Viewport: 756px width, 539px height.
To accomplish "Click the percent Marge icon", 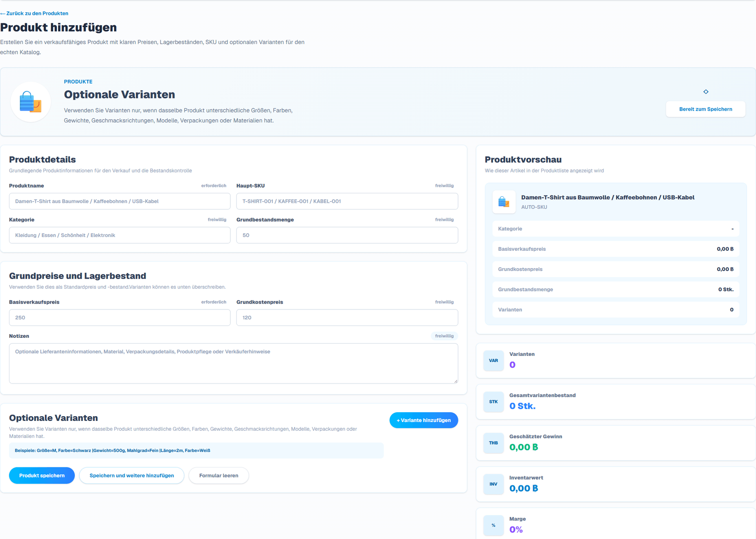I will [x=493, y=526].
